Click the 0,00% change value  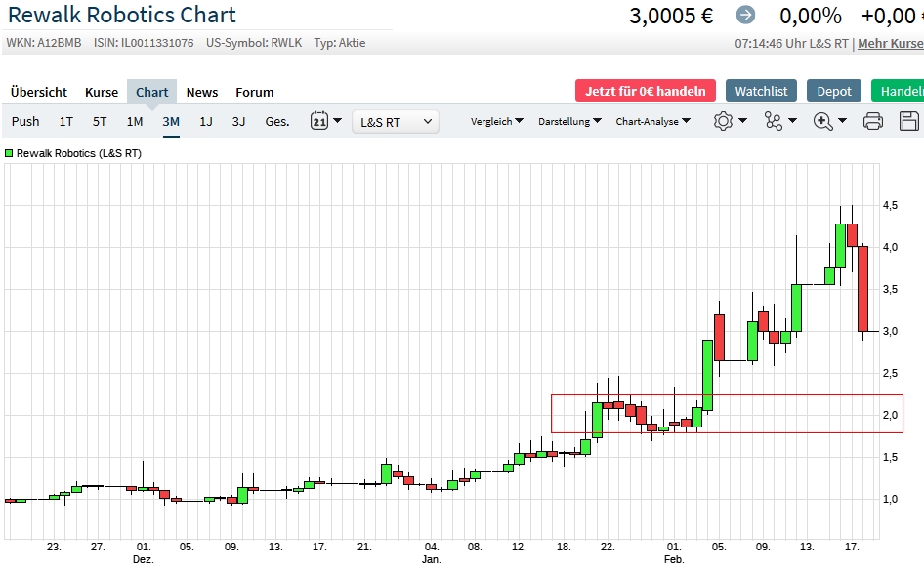[x=811, y=16]
